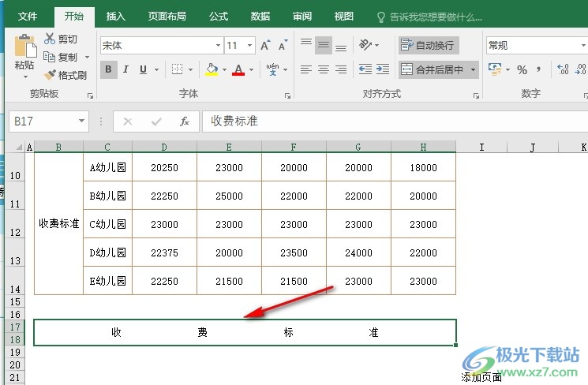Open borders dropdown arrow

(190, 69)
